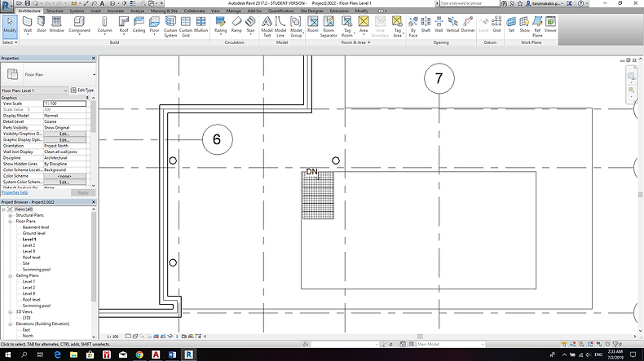
Task: Click the Color Scheme <none> button
Action: (x=64, y=176)
